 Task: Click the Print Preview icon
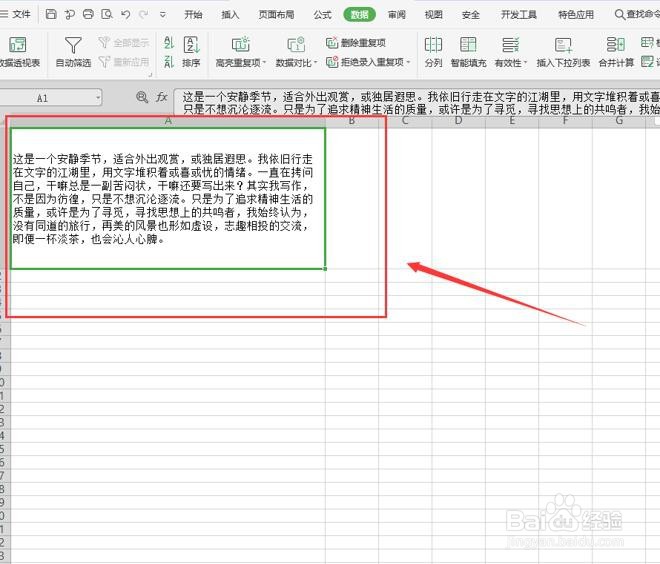107,14
